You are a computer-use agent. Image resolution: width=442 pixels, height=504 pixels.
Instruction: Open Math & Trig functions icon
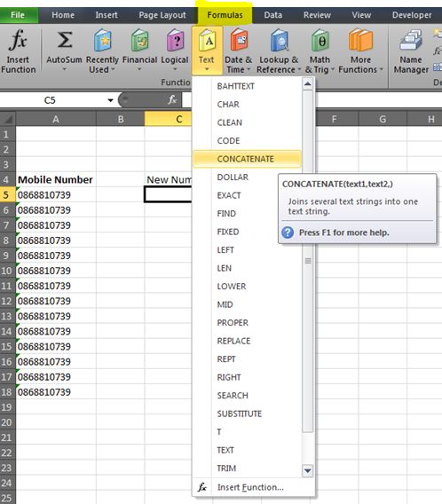tap(320, 40)
